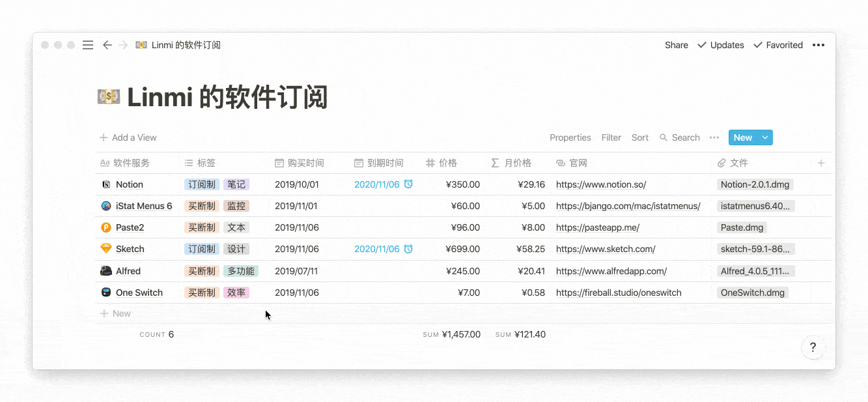Click the Share button
The width and height of the screenshot is (868, 402).
(x=677, y=45)
